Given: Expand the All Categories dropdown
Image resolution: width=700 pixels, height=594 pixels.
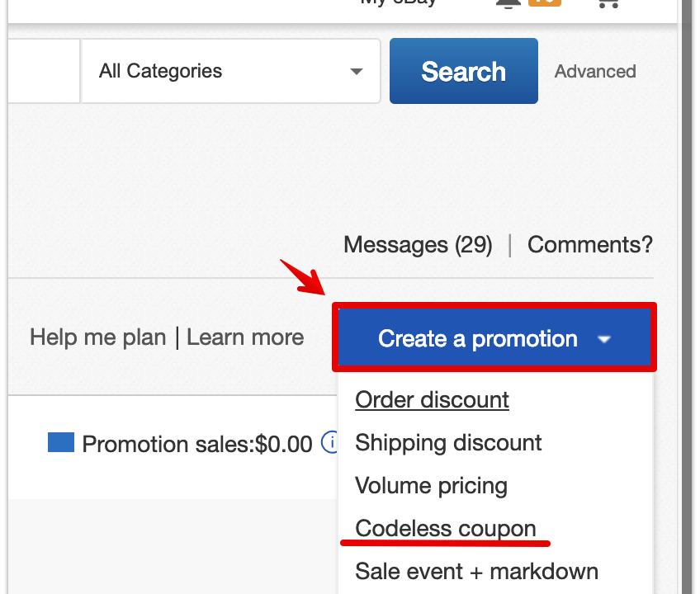Looking at the screenshot, I should [231, 71].
